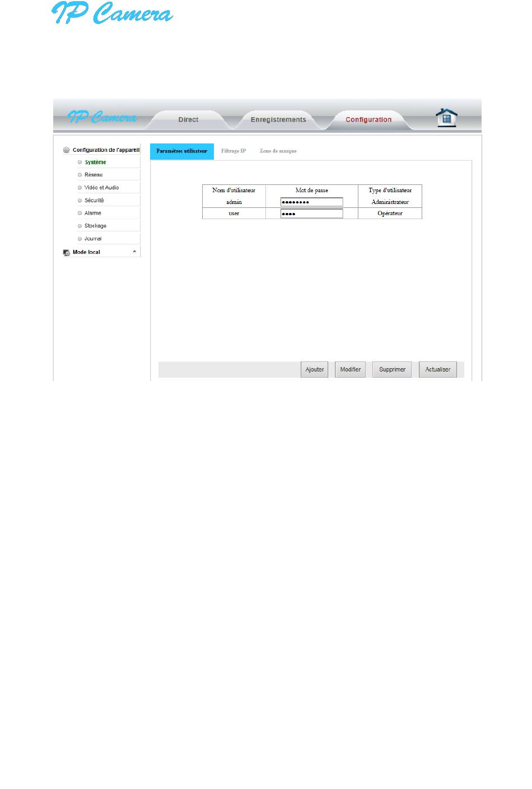
Task: Click the Supprimer button
Action: coord(392,369)
